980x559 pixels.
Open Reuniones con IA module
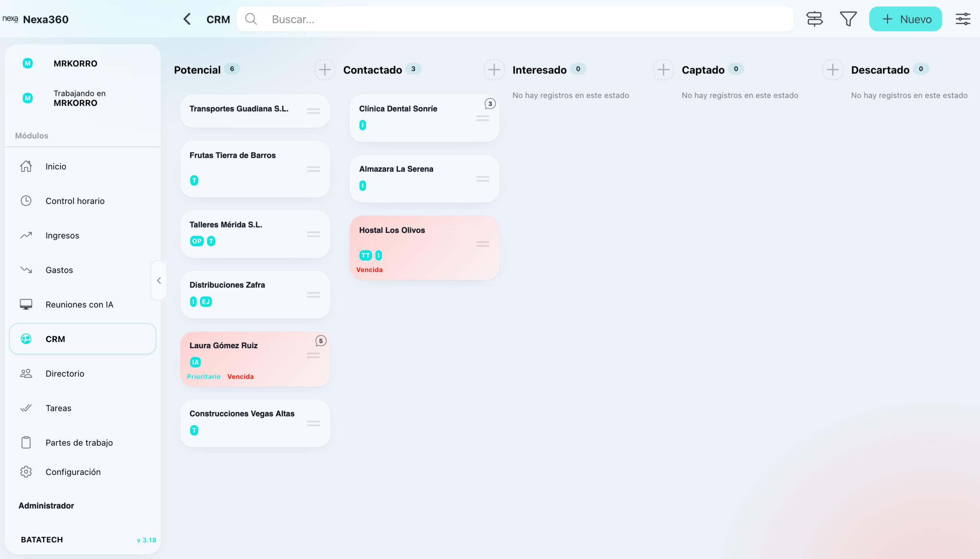point(82,305)
